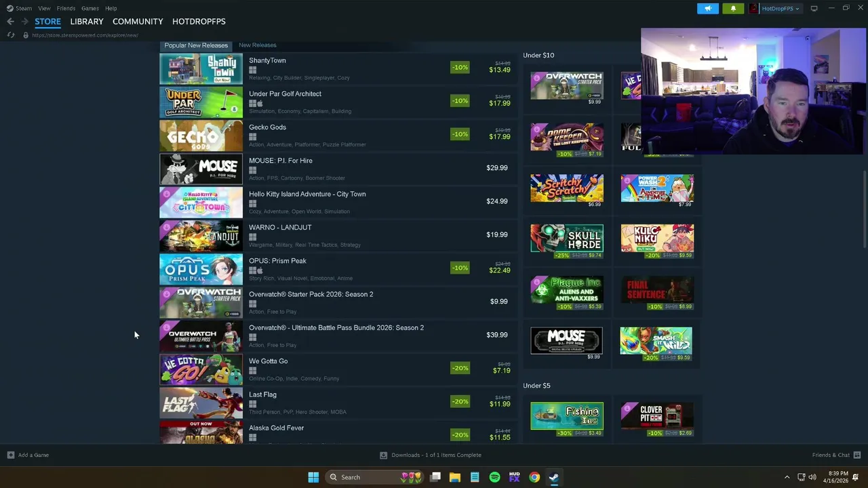Open Hello Kitty Island Adventure - City Town
Screen dimensions: 868x488
click(x=338, y=203)
